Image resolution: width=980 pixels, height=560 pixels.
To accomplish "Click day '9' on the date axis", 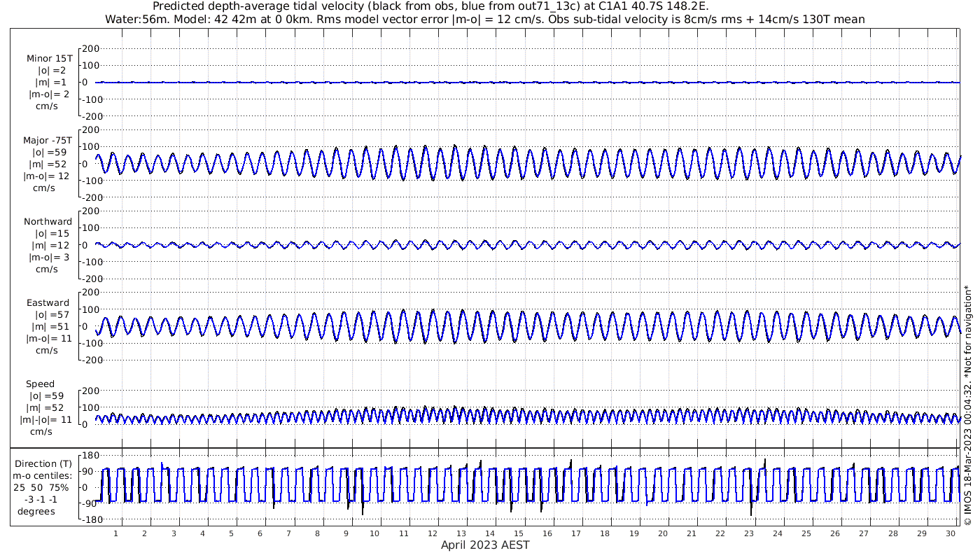I will 346,533.
